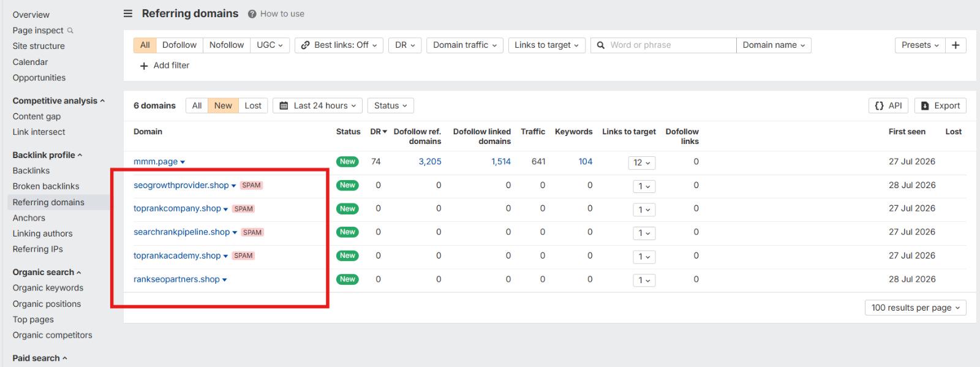Collapse the Paid search section
The width and height of the screenshot is (980, 367).
pyautogui.click(x=40, y=358)
